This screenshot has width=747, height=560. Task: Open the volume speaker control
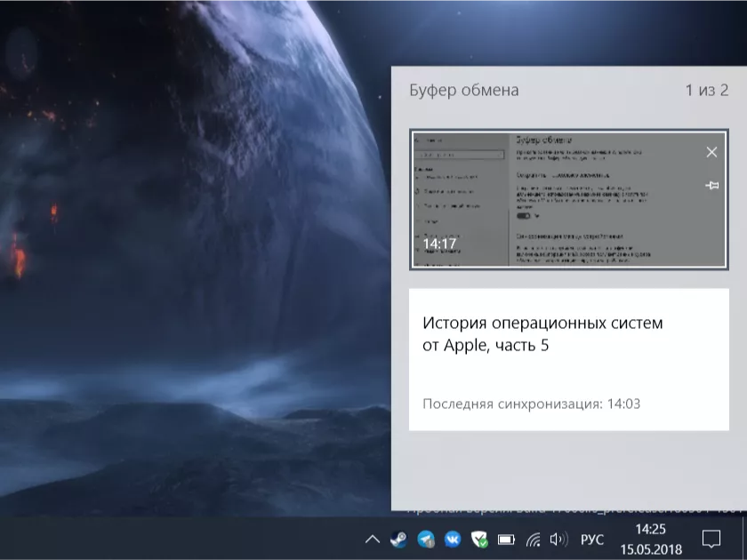[x=558, y=539]
